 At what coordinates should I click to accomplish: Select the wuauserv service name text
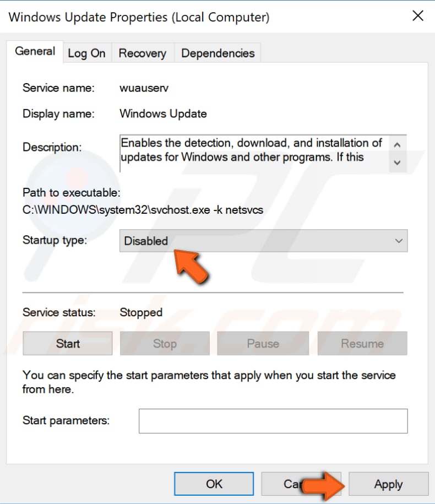click(x=143, y=88)
